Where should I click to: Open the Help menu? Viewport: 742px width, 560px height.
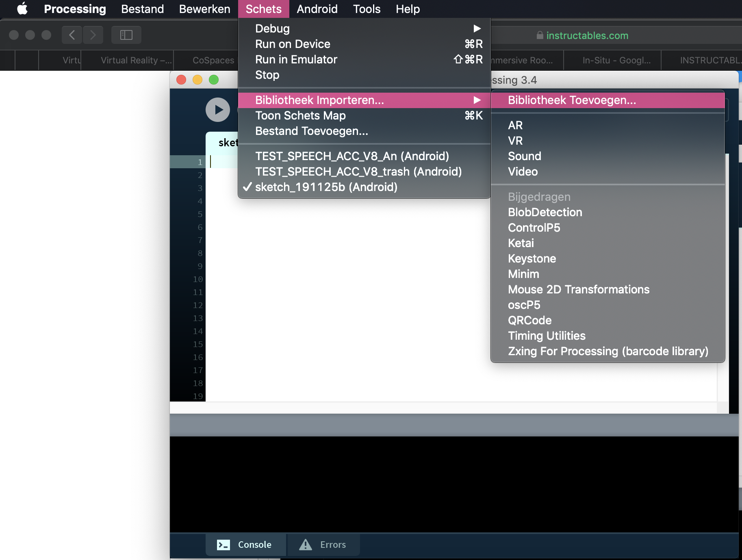[x=408, y=9]
